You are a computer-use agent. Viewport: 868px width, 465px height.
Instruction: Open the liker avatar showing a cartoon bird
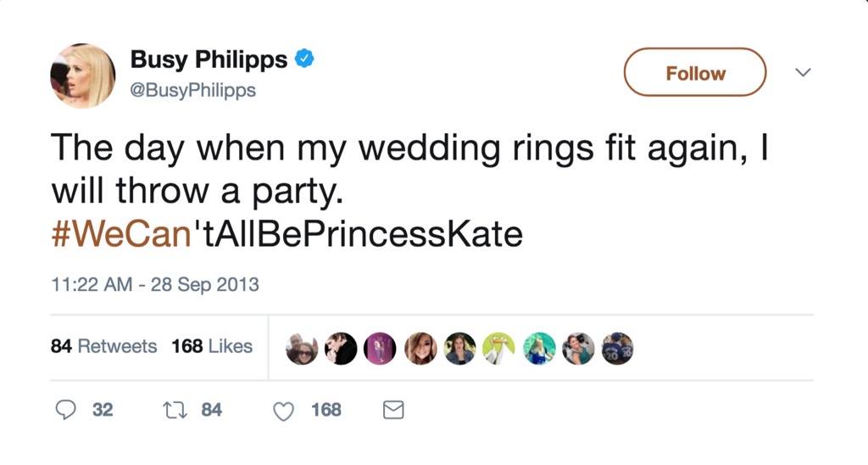click(499, 348)
